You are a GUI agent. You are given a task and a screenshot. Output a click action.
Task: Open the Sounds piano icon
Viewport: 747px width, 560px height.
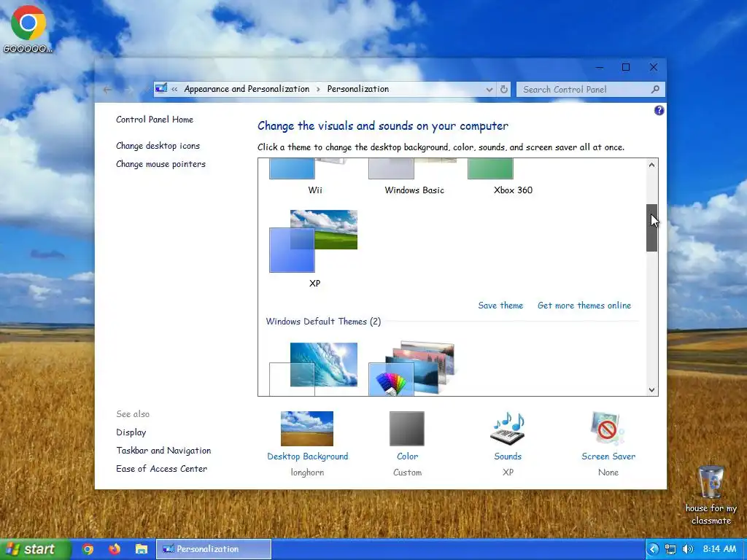508,429
